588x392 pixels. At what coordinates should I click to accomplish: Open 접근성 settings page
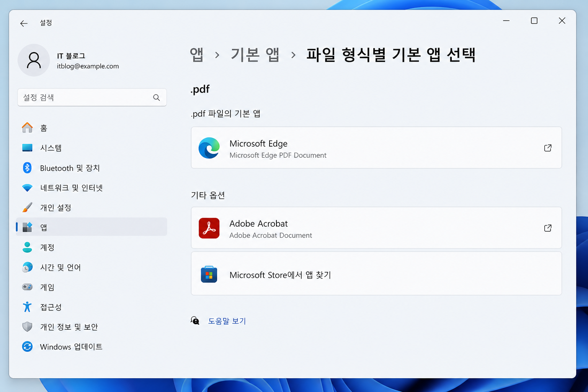(x=91, y=307)
